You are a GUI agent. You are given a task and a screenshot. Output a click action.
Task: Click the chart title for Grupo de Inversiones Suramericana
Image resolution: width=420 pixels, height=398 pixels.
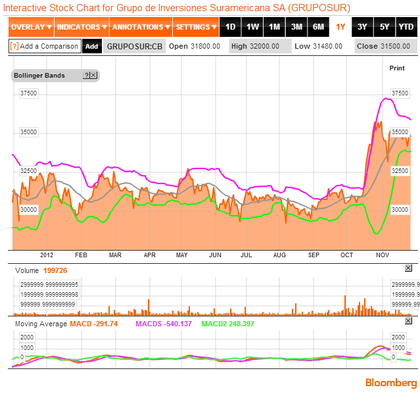coord(177,8)
